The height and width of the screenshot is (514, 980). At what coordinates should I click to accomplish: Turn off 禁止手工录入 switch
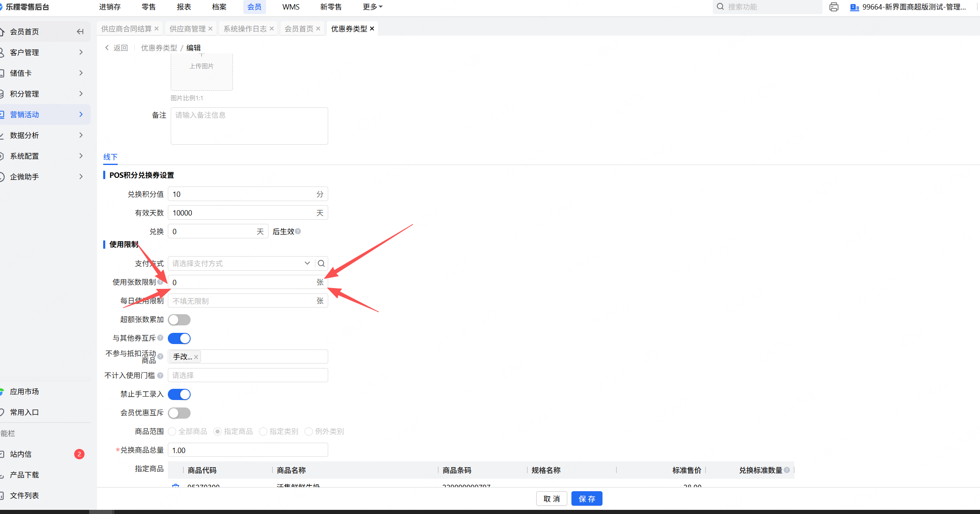point(179,394)
